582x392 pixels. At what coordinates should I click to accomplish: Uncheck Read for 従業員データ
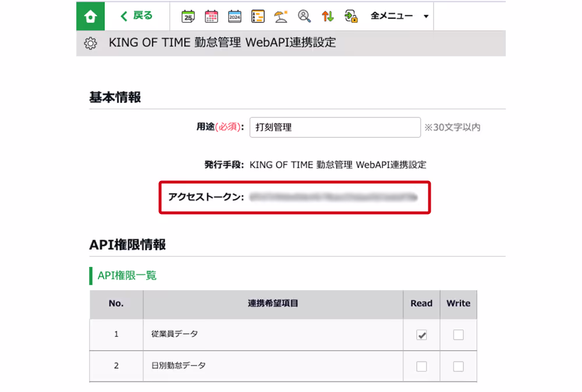(x=421, y=335)
